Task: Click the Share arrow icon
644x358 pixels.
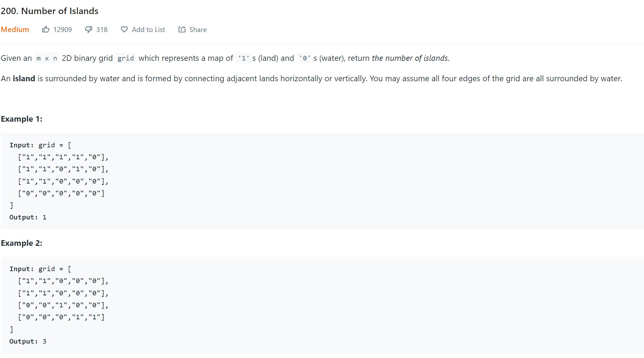Action: (182, 30)
